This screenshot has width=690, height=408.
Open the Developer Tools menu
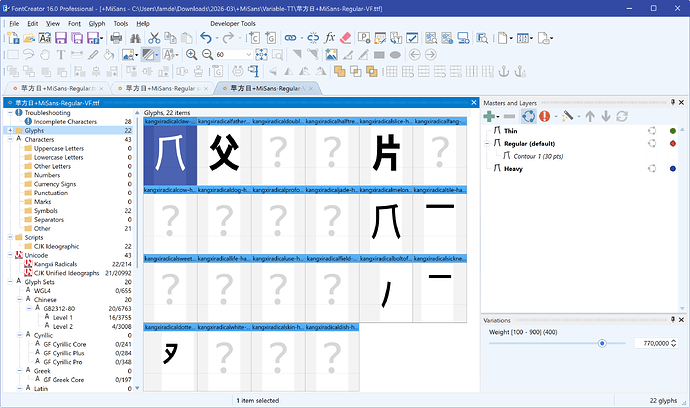click(233, 24)
